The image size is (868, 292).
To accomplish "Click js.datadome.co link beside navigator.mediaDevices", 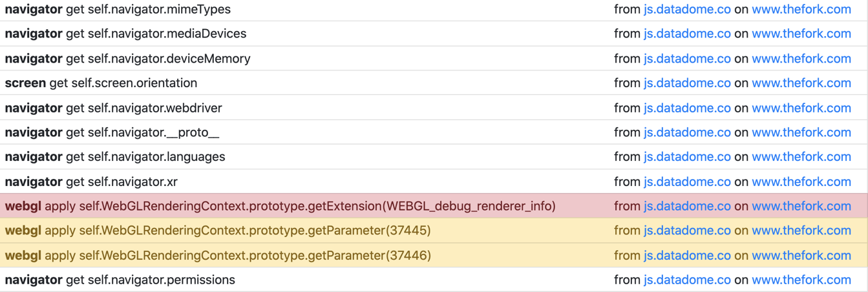I will click(x=686, y=34).
